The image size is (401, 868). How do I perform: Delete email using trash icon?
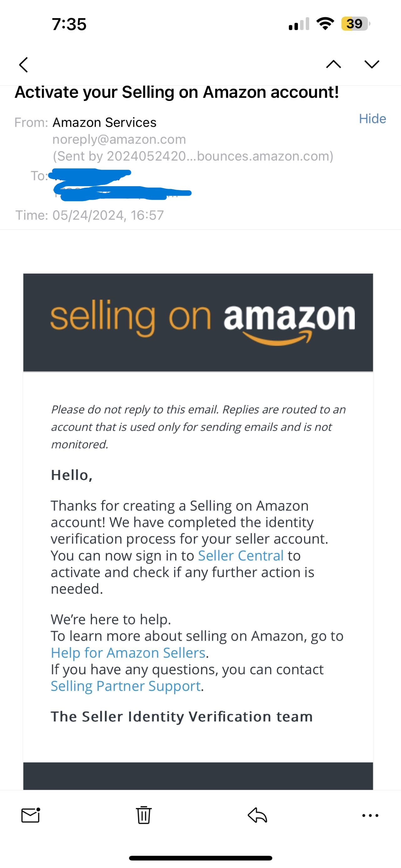tap(144, 815)
